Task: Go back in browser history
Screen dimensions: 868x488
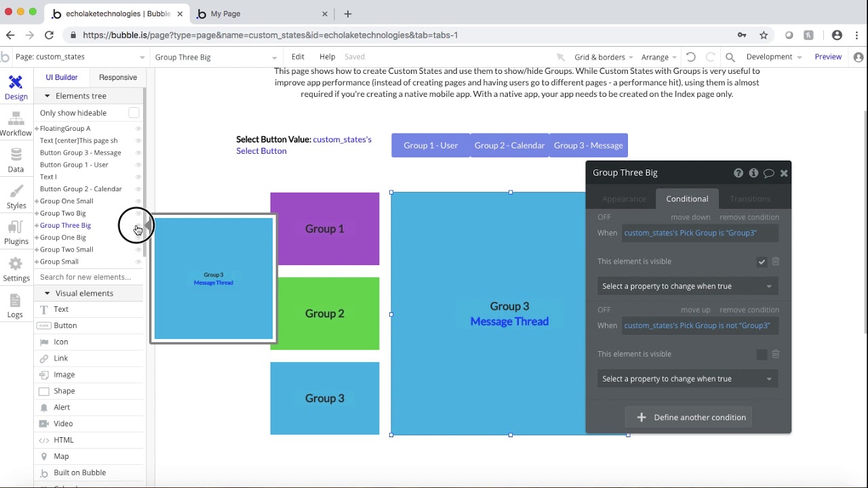Action: pos(9,35)
